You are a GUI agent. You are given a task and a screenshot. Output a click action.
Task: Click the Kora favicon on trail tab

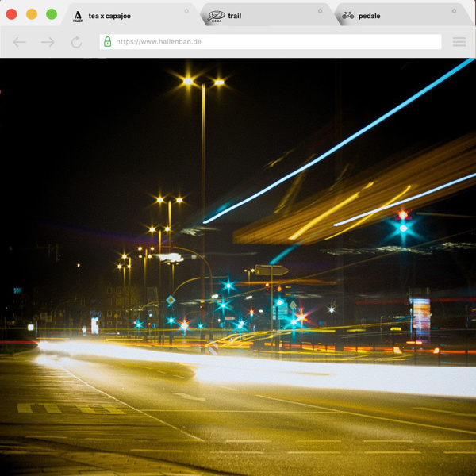216,16
